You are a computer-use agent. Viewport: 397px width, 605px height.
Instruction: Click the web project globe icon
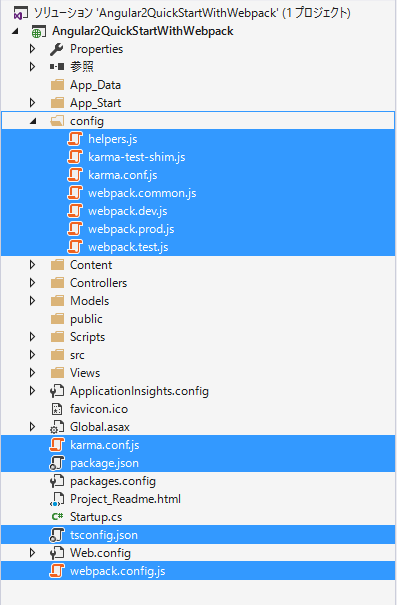(39, 31)
